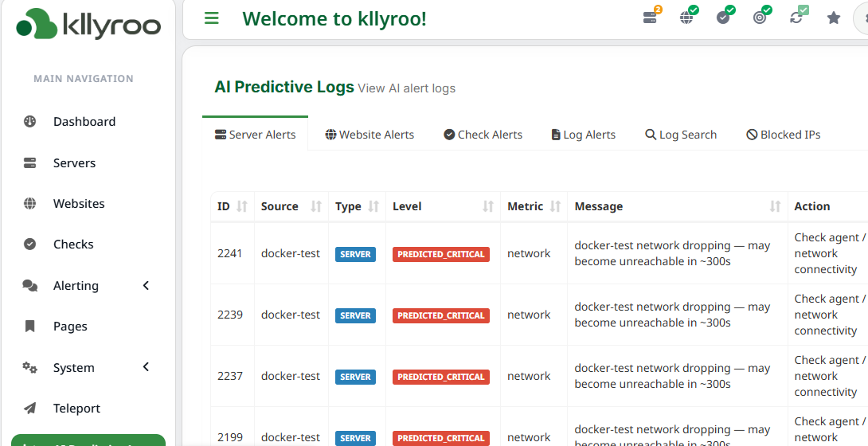Sort table by ID column
The height and width of the screenshot is (446, 868).
pos(233,206)
